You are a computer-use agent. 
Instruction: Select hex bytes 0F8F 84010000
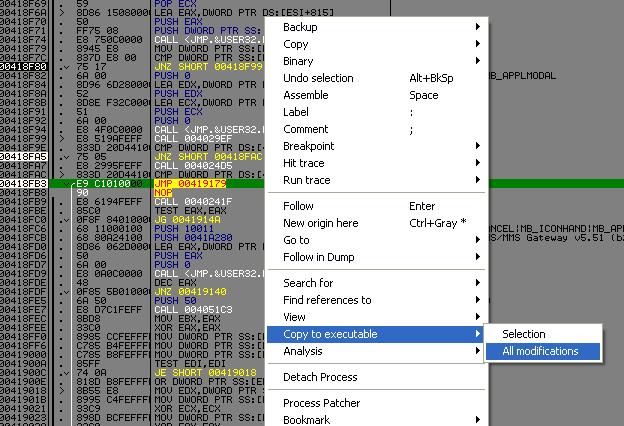pos(112,219)
